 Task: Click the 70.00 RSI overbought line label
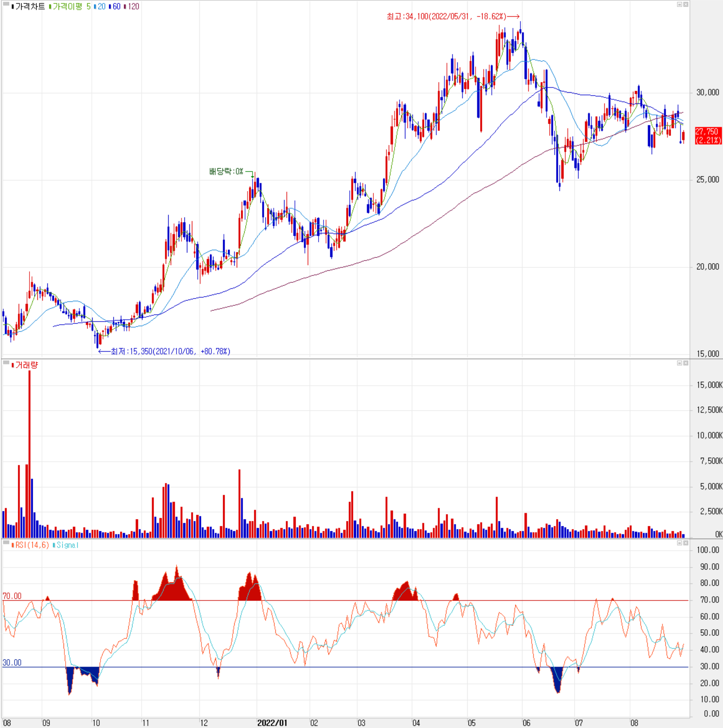[x=12, y=596]
